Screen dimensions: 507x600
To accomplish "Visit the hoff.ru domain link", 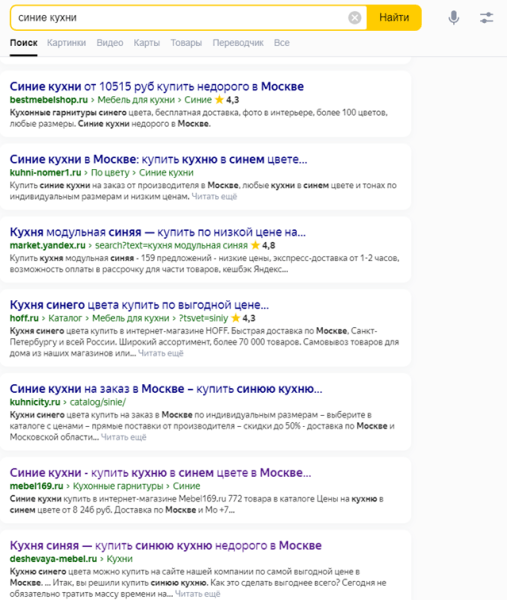I will 24,318.
